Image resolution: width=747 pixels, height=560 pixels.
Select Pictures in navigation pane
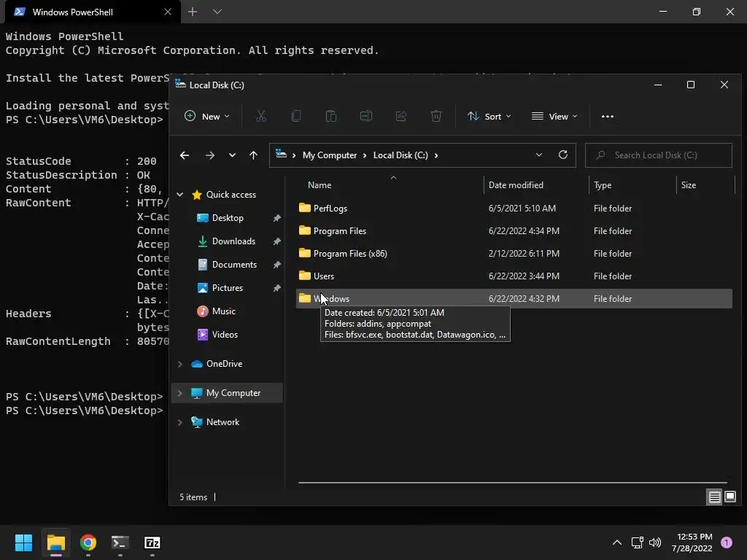228,288
